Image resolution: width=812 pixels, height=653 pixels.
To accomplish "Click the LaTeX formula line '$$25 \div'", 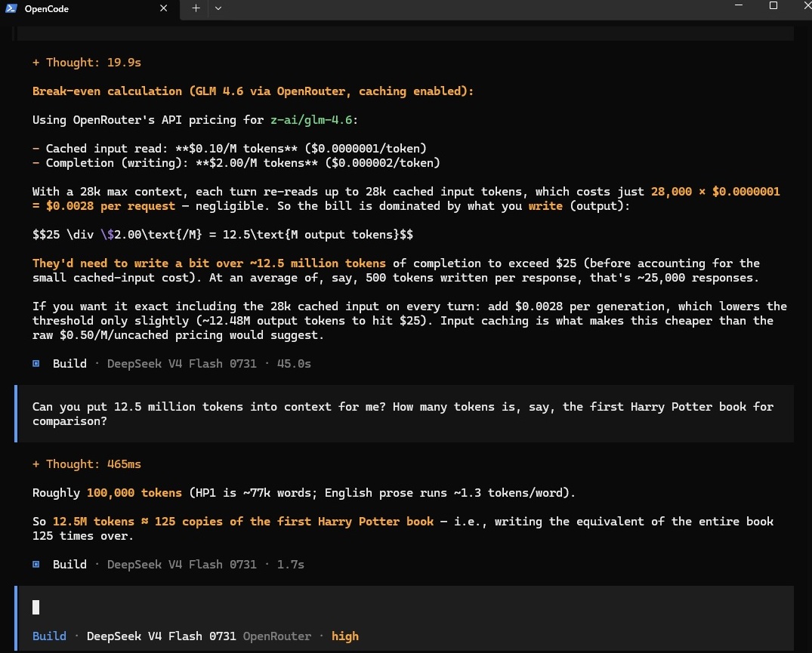I will point(223,235).
